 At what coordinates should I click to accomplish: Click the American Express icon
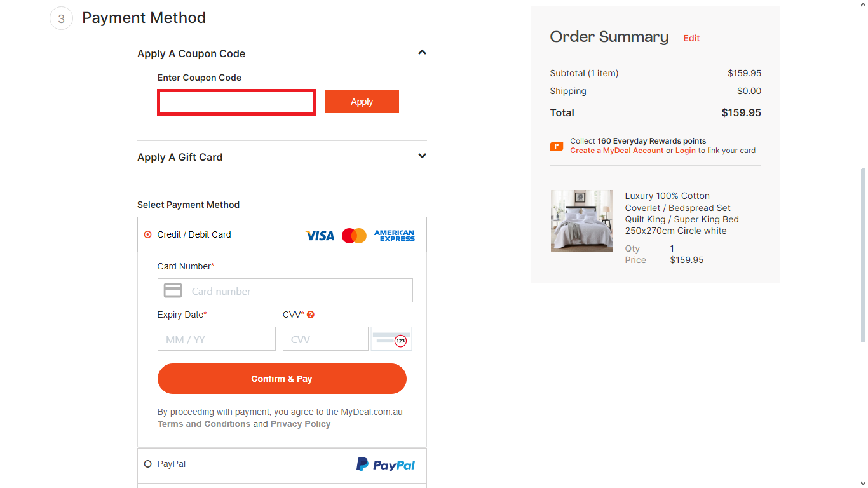[395, 235]
